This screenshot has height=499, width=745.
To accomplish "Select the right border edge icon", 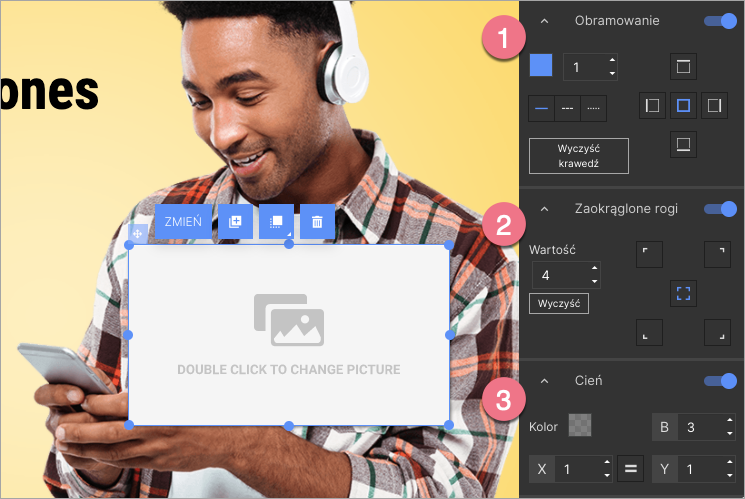I will [714, 105].
